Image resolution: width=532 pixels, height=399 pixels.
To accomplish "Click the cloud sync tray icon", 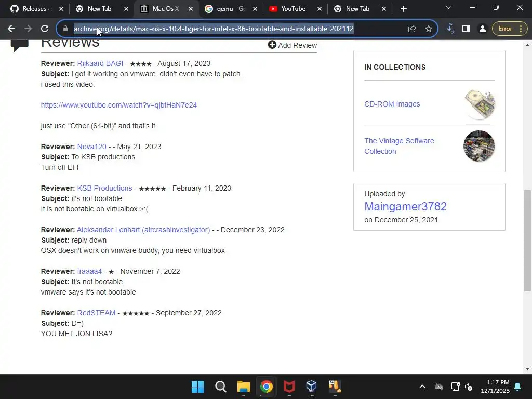I will 439,387.
